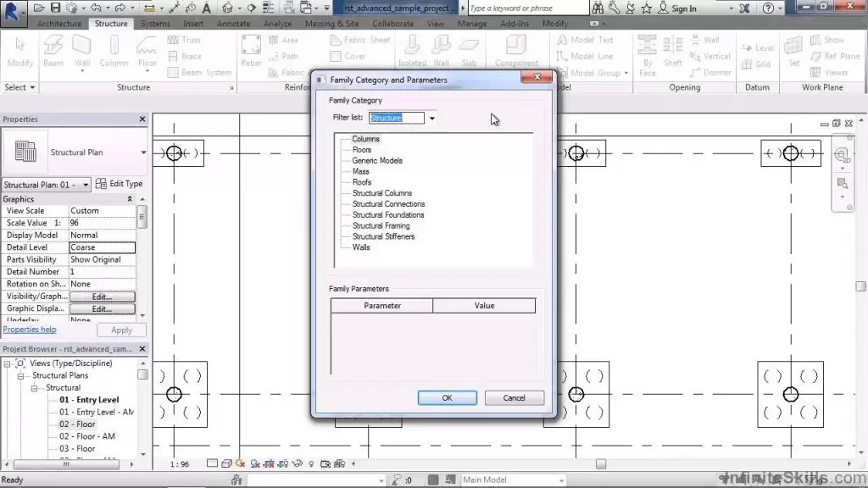The height and width of the screenshot is (488, 868).
Task: Click the Floor tool in Structure panel
Action: (147, 51)
